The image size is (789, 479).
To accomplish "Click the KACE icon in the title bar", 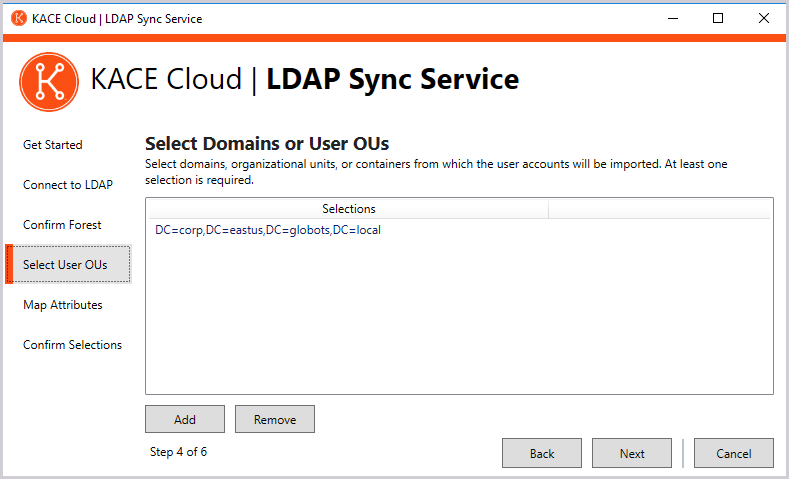I will [18, 18].
